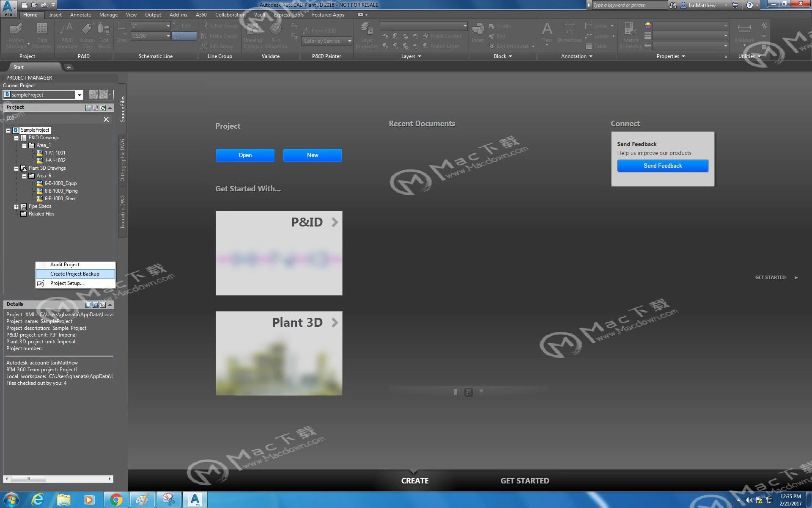Click the blue Open project button
The height and width of the screenshot is (508, 812).
click(x=245, y=155)
